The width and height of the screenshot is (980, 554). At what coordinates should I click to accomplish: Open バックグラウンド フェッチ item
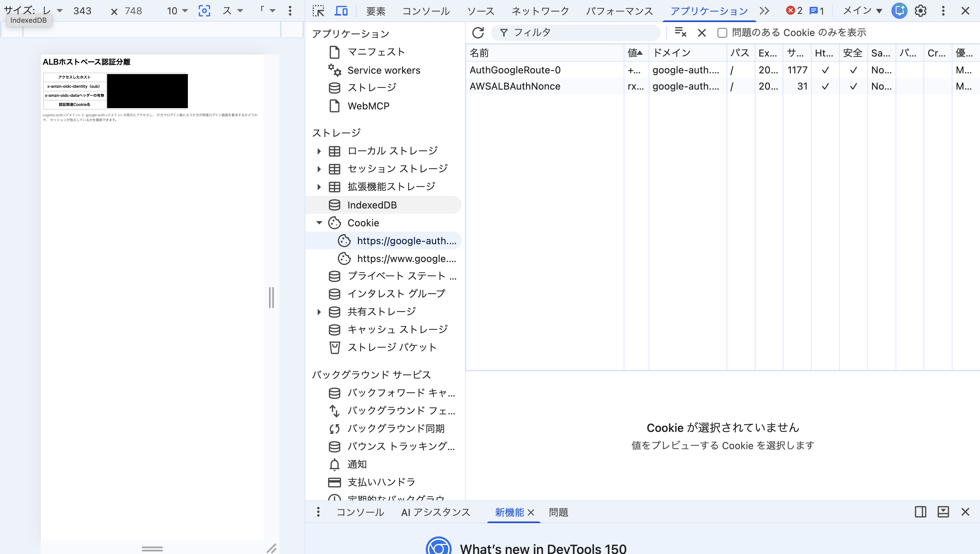coord(384,411)
